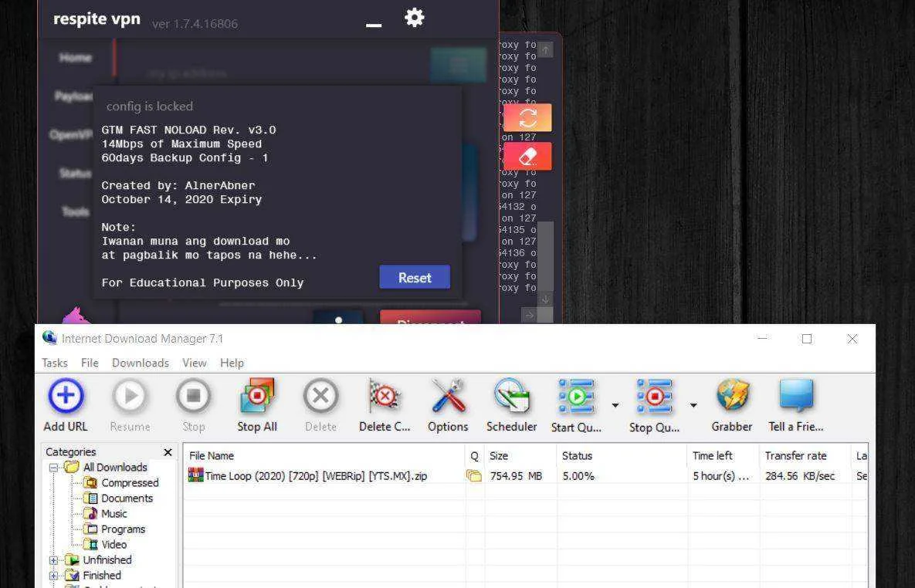Click the red eraser clear-log button
915x588 pixels.
pyautogui.click(x=527, y=157)
